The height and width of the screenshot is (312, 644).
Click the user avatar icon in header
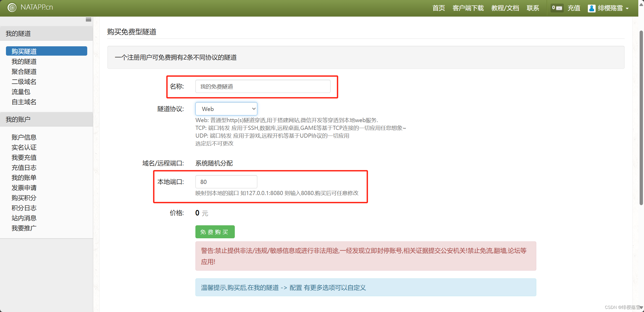[x=591, y=8]
